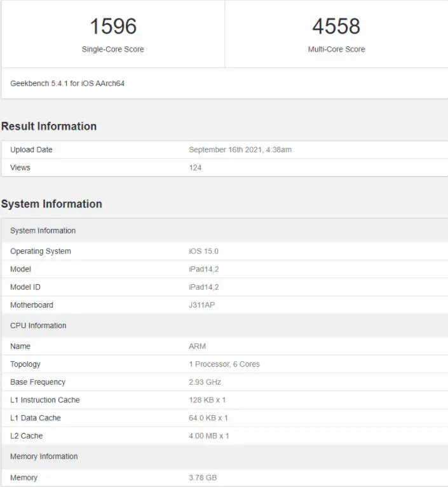Click the 4.00 MB x 1 value
Viewport: 448px width, 487px height.
(x=208, y=436)
